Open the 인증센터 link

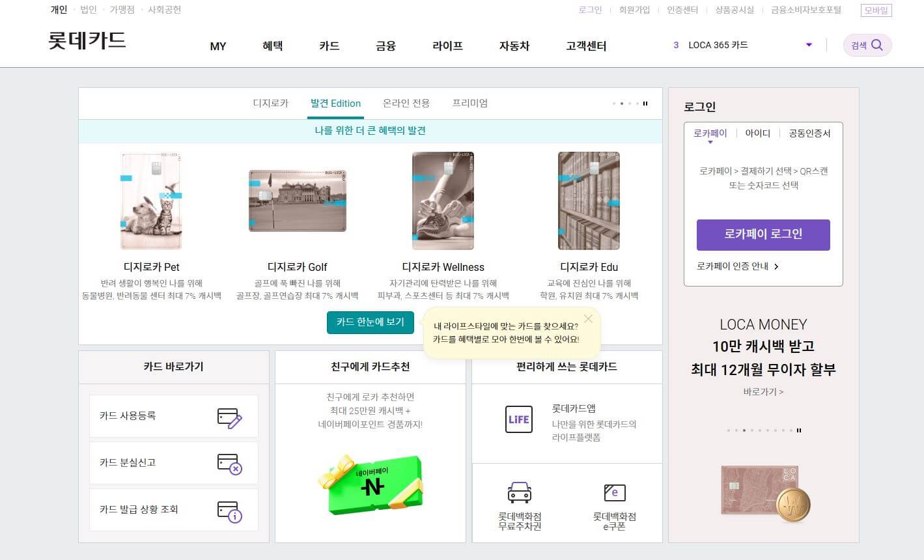point(682,10)
